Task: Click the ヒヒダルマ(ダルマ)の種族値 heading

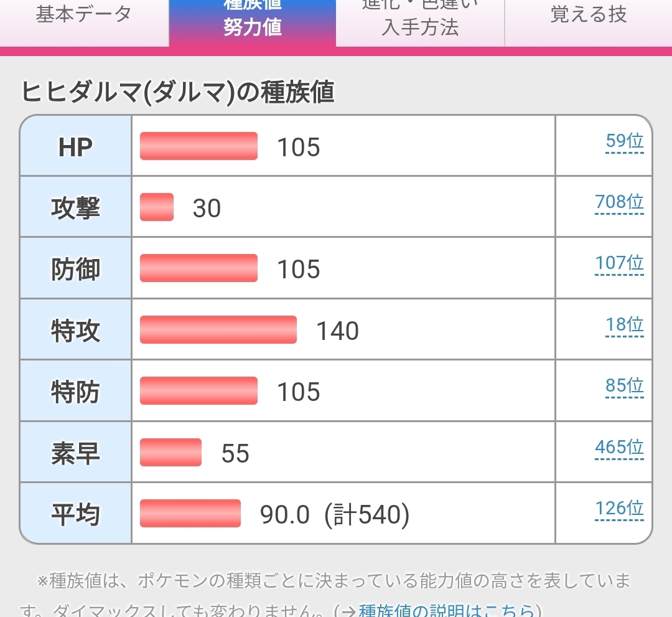Action: click(178, 93)
